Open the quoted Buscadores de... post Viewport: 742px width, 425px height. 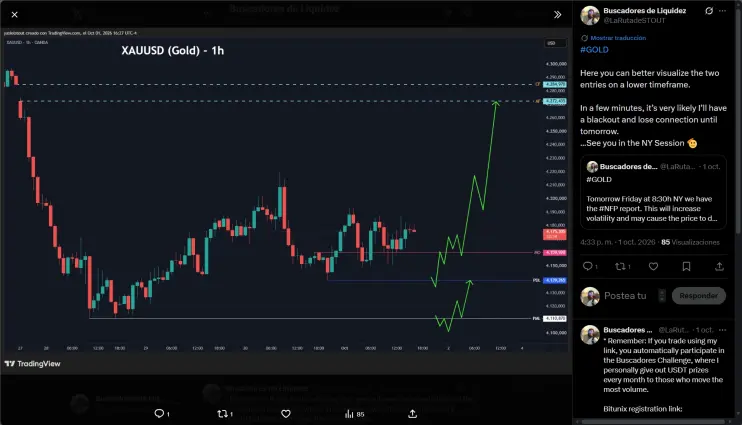click(654, 193)
